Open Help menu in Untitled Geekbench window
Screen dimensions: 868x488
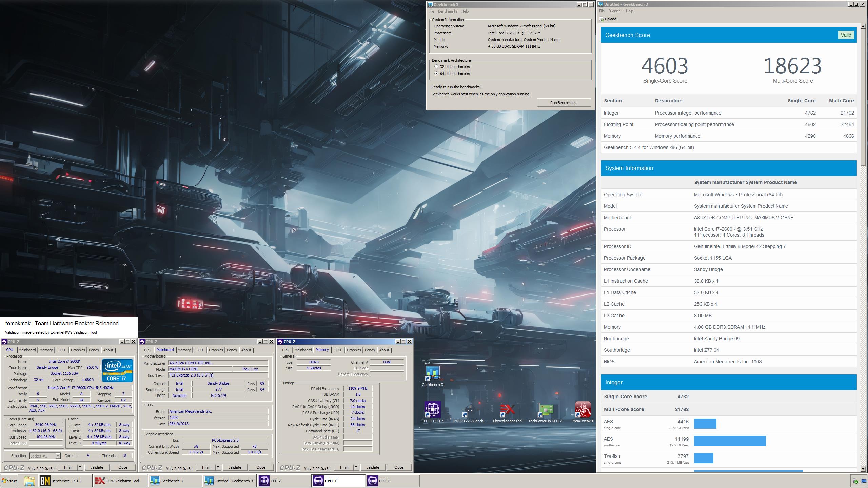[x=629, y=11]
